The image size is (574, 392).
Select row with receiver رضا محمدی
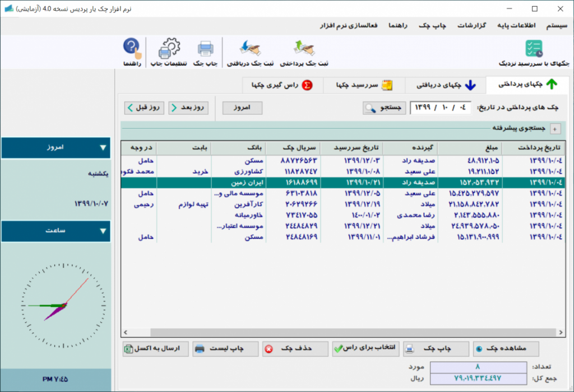(343, 216)
